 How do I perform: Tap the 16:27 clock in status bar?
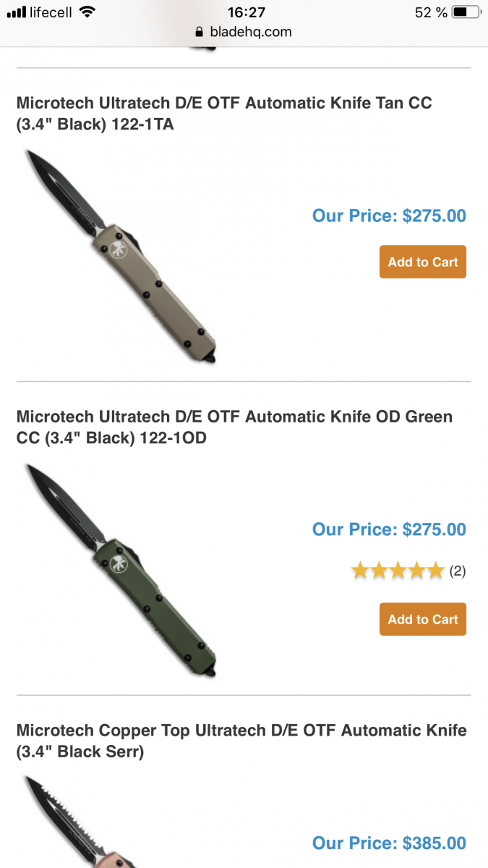pyautogui.click(x=246, y=12)
